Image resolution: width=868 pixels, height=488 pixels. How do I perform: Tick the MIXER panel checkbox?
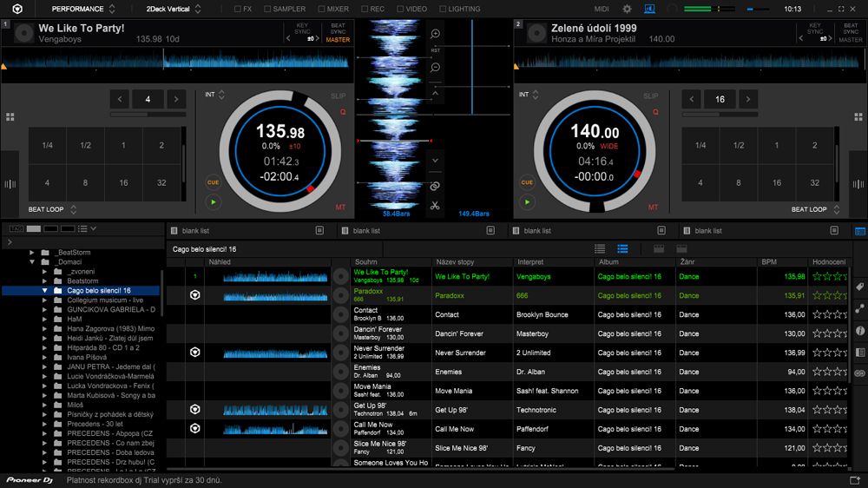tap(319, 9)
